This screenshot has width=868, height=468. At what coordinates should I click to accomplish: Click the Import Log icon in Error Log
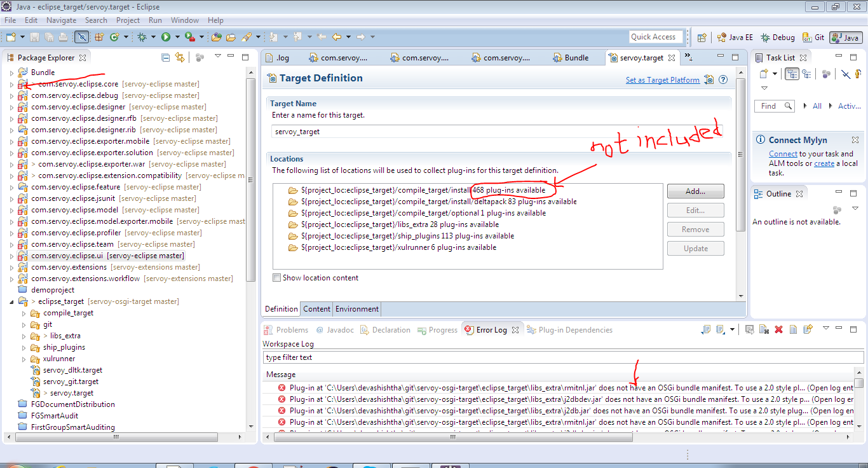720,329
